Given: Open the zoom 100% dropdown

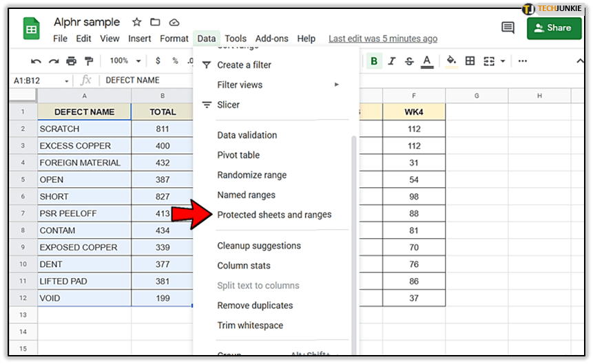Looking at the screenshot, I should coord(125,61).
